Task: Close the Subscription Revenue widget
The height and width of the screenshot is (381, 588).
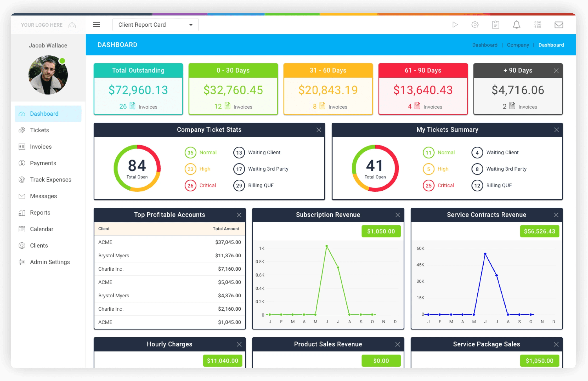Action: coord(398,215)
